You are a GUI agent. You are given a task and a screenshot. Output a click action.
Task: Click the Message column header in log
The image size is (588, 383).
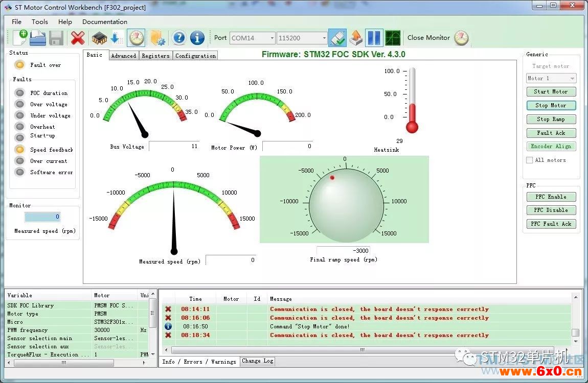[x=281, y=299]
